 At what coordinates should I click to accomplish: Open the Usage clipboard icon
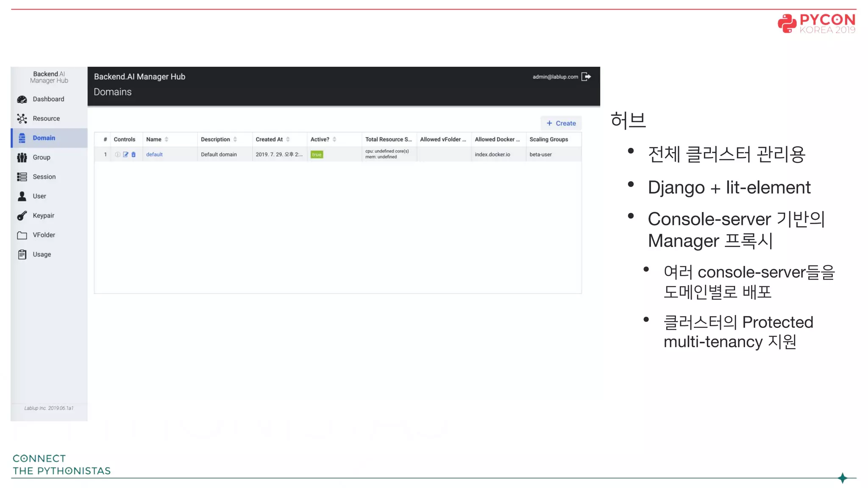click(22, 255)
